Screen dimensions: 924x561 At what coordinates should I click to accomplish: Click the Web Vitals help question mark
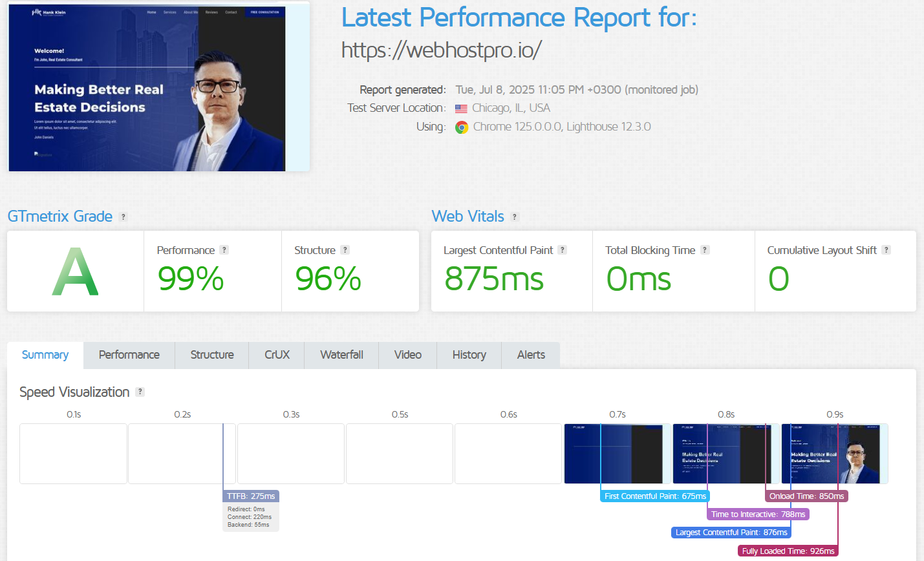coord(515,217)
